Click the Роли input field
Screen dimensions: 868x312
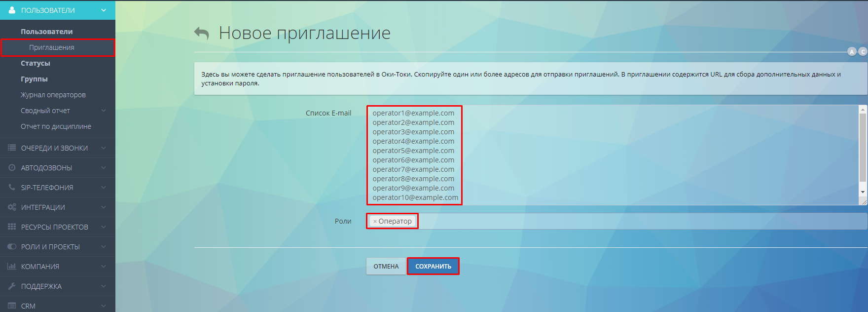pos(617,221)
